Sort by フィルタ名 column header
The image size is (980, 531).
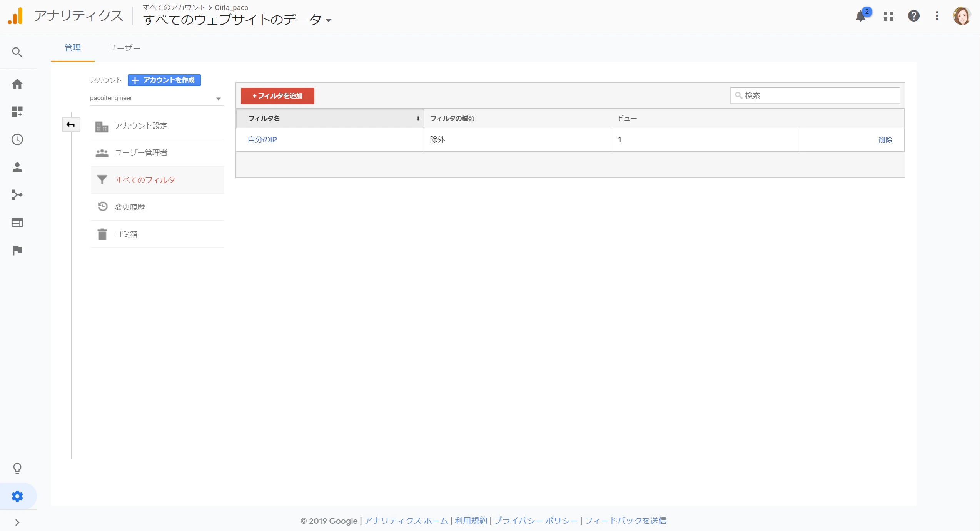click(x=330, y=118)
